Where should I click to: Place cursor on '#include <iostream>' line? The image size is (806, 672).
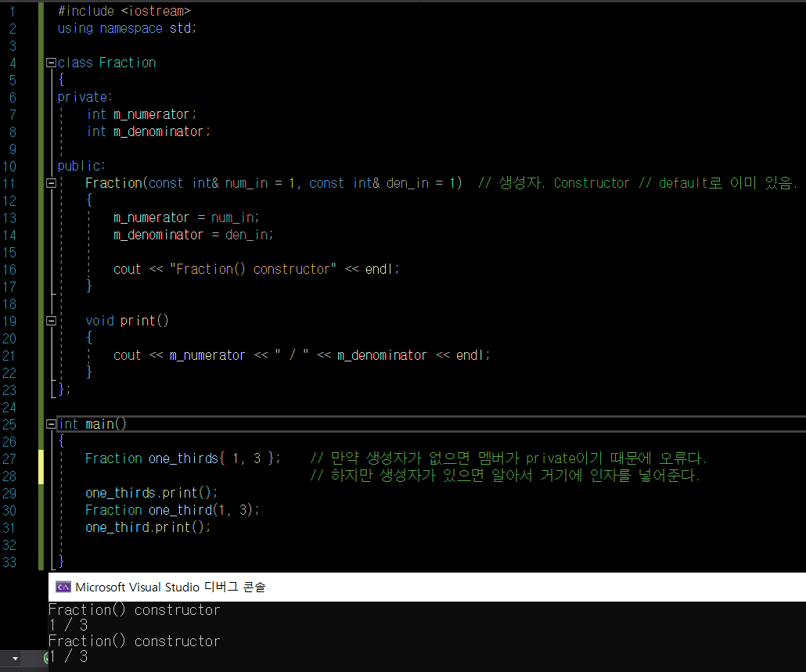(x=124, y=11)
